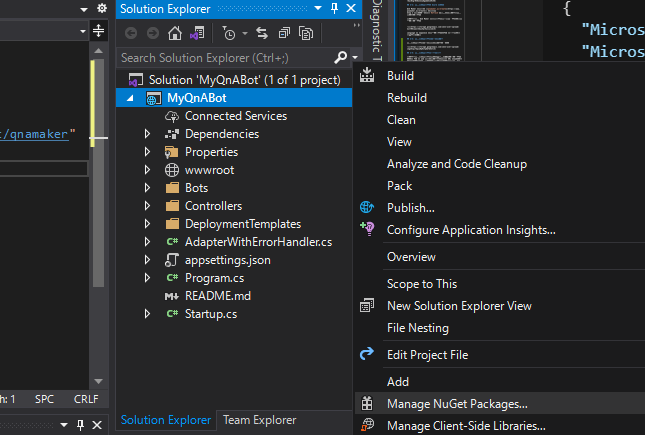The height and width of the screenshot is (435, 645).
Task: Click the editor scrollbar down arrow
Action: (98, 381)
